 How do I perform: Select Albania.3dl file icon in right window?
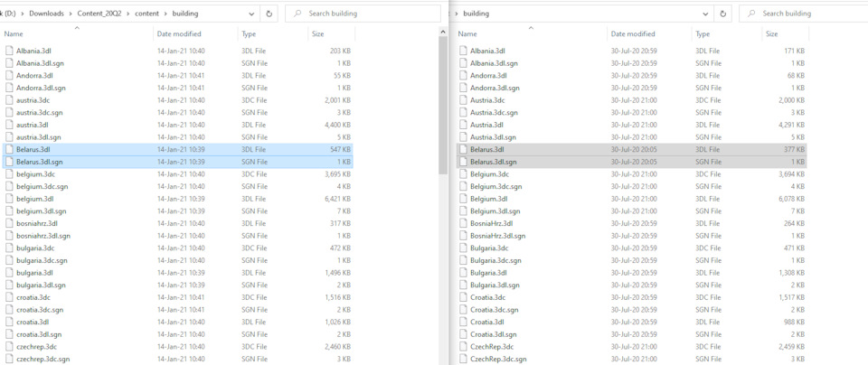[463, 51]
